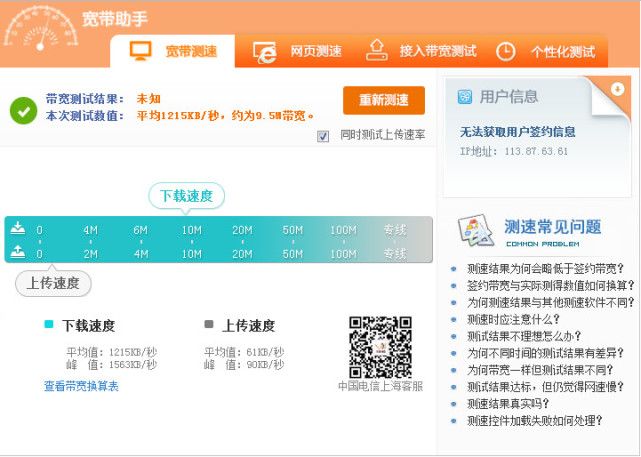
Task: Go to the 个性化测试 tab
Action: point(546,51)
